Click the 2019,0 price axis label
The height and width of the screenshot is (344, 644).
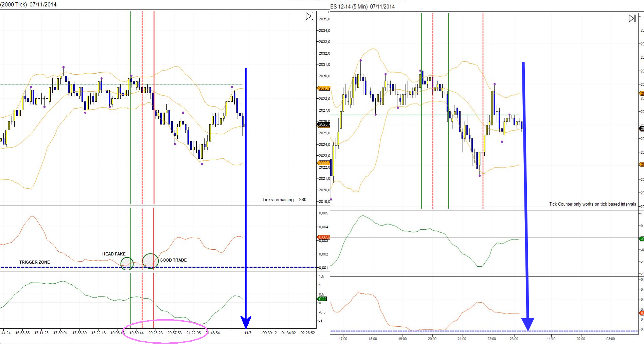[x=324, y=202]
